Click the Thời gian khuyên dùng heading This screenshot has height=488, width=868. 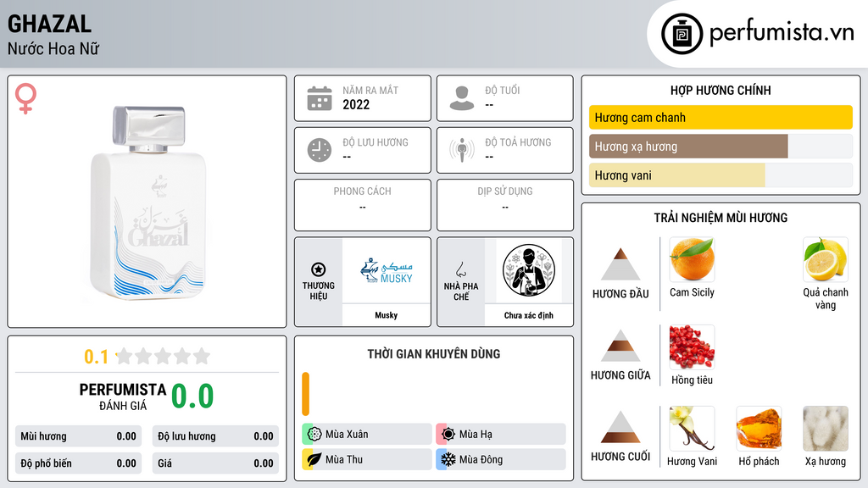[433, 354]
